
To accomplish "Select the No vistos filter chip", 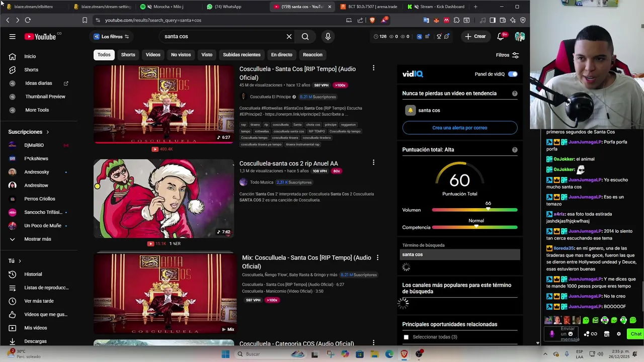I will 181,55.
